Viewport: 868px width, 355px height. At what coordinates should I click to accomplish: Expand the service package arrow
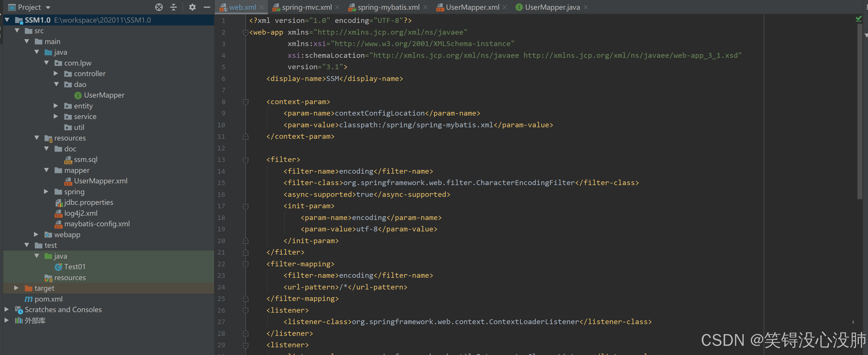56,116
